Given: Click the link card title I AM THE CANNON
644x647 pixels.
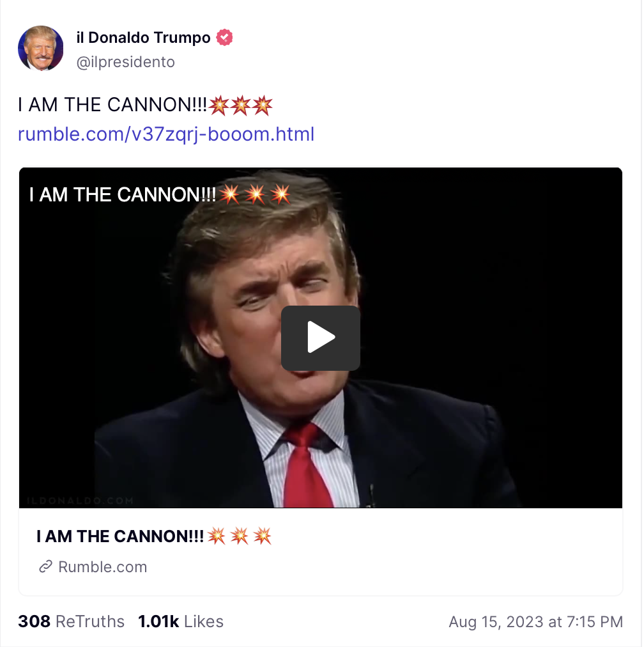Looking at the screenshot, I should tap(120, 536).
